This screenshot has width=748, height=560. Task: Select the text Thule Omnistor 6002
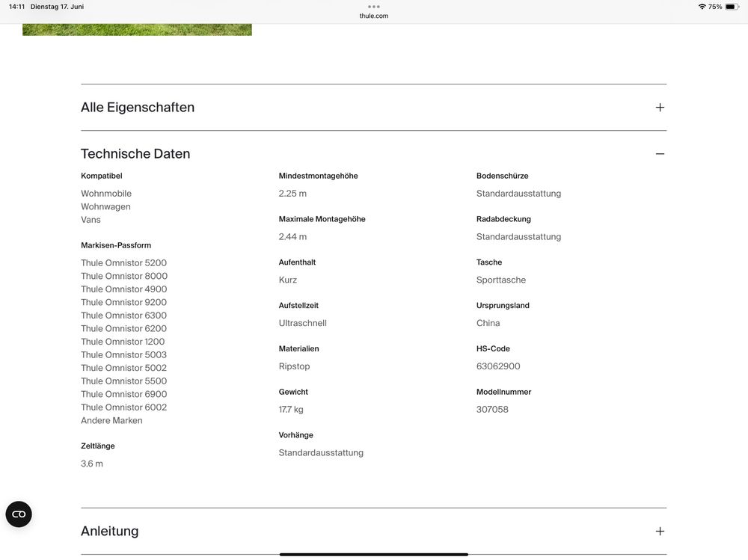[123, 407]
